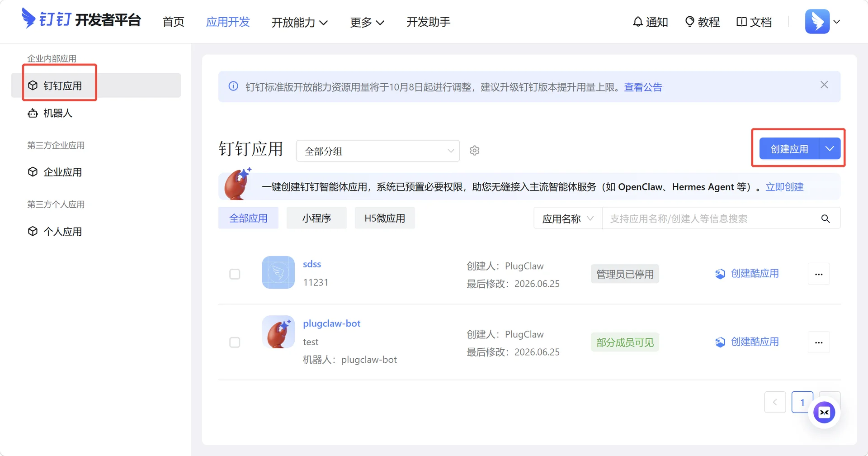Click 创建酷应用 for plugclaw-bot
This screenshot has height=456, width=868.
[747, 342]
